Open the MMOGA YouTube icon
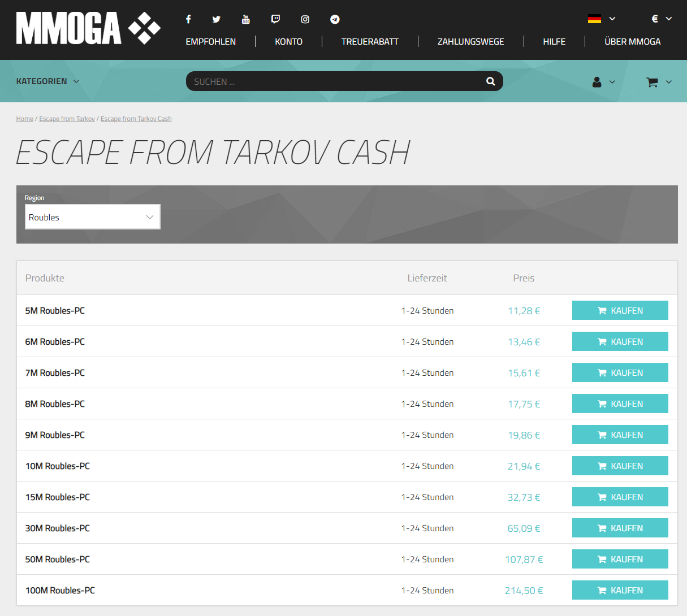The height and width of the screenshot is (616, 687). pos(246,19)
